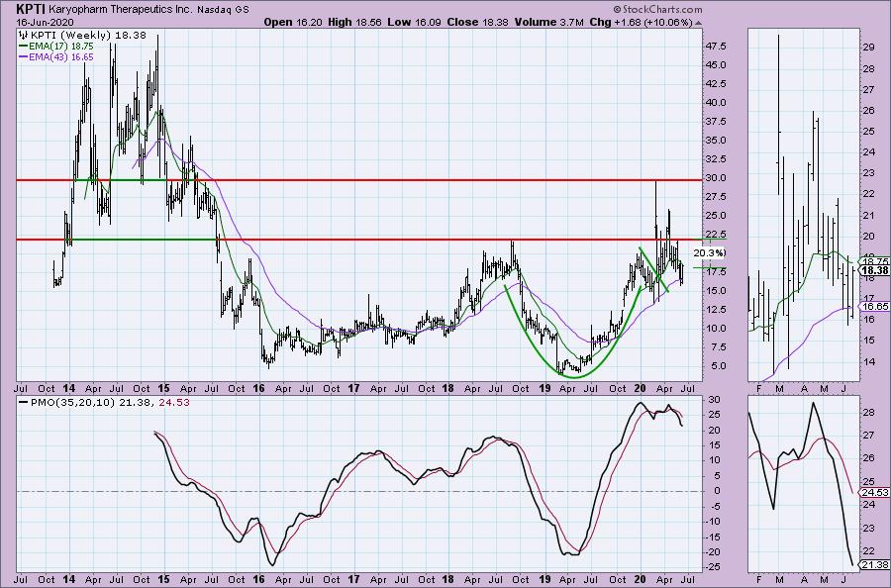Click the 24.53 tag on the right PMO axis
Image resolution: width=891 pixels, height=588 pixels.
(875, 493)
